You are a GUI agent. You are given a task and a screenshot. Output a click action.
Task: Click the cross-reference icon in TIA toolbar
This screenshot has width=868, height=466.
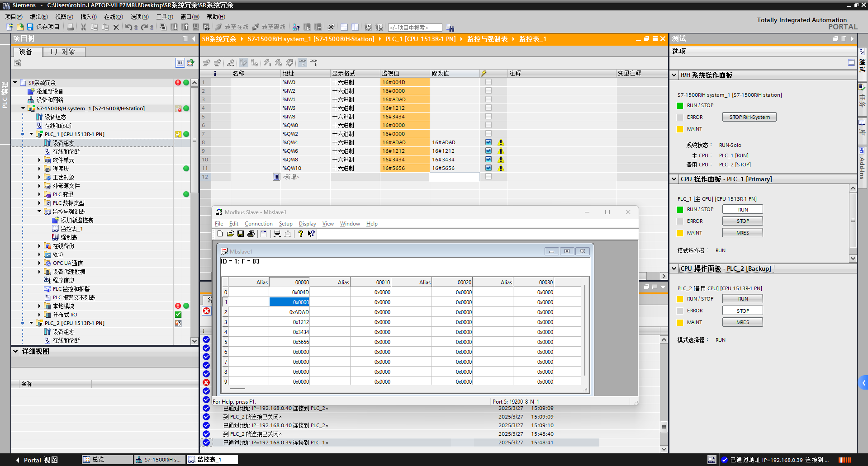click(331, 27)
